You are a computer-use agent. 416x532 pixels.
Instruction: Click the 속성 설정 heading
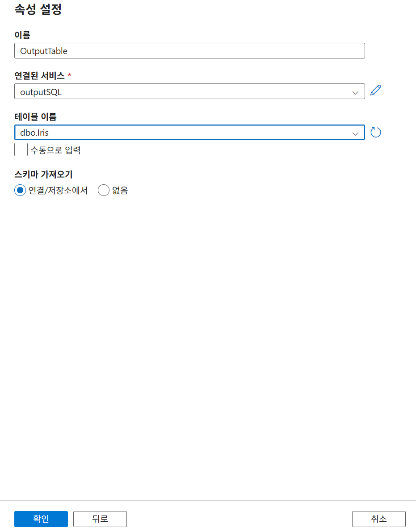[x=38, y=9]
